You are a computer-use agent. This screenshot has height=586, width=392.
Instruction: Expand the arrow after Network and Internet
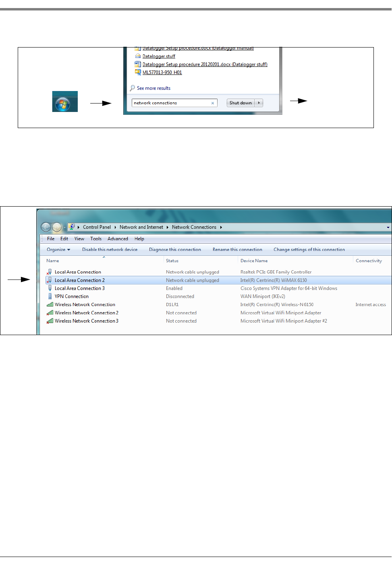(x=167, y=227)
